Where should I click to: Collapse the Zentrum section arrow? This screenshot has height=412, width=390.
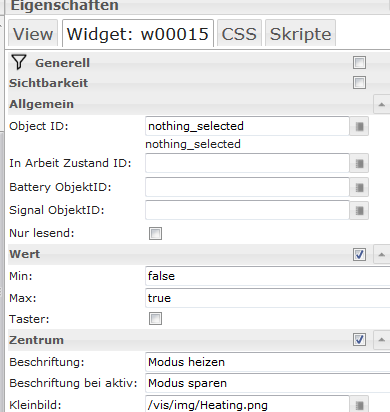pyautogui.click(x=382, y=340)
